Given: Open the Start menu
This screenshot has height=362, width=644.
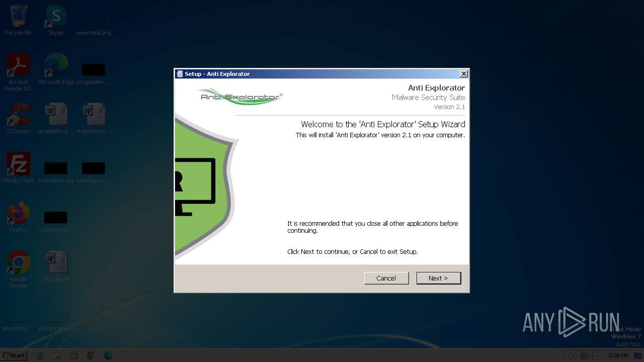Looking at the screenshot, I should coord(14,355).
